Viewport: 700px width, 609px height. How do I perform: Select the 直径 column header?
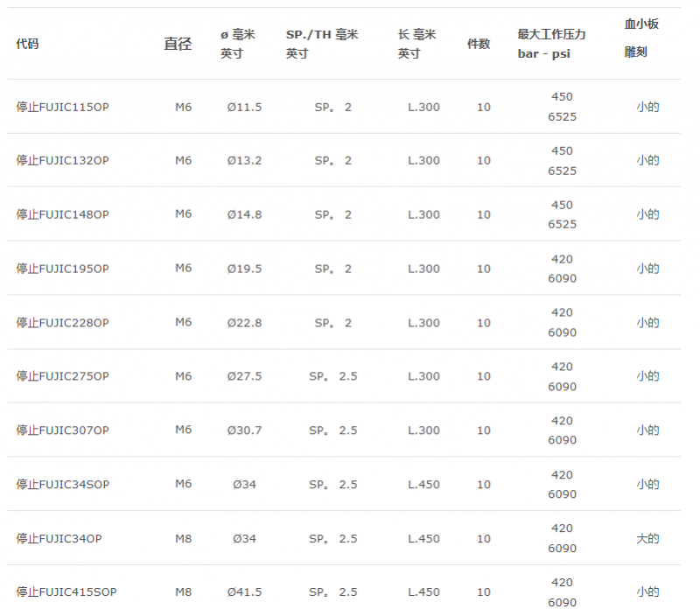(x=178, y=44)
